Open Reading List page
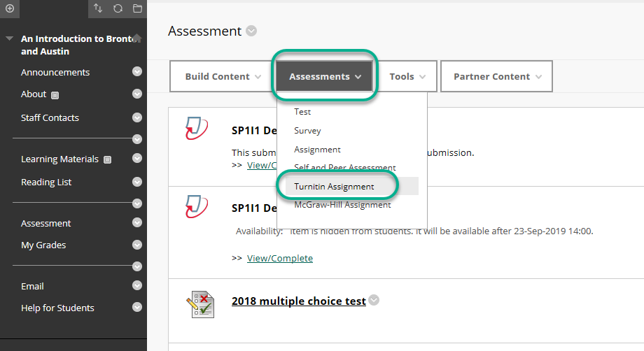 click(x=46, y=182)
